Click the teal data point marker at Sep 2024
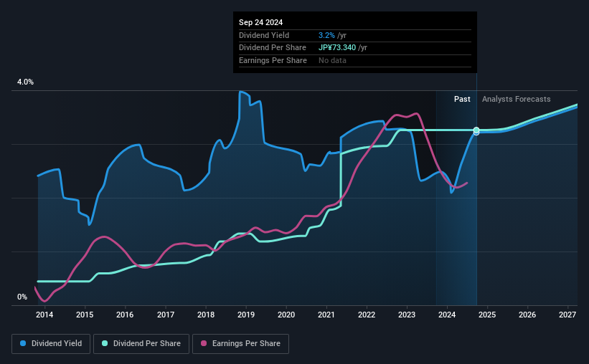This screenshot has height=364, width=589. click(x=476, y=130)
